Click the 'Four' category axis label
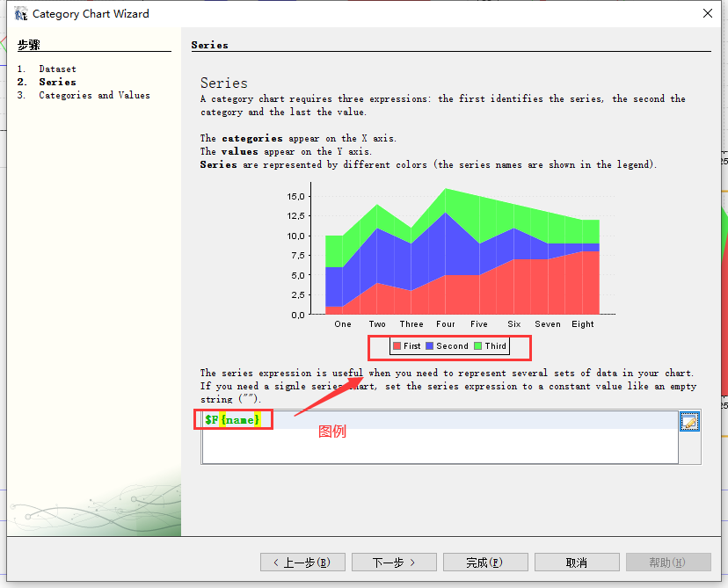The image size is (728, 588). point(445,324)
